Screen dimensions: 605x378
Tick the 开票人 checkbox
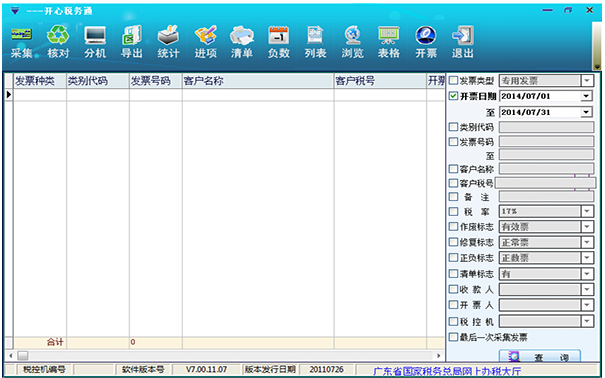click(453, 305)
